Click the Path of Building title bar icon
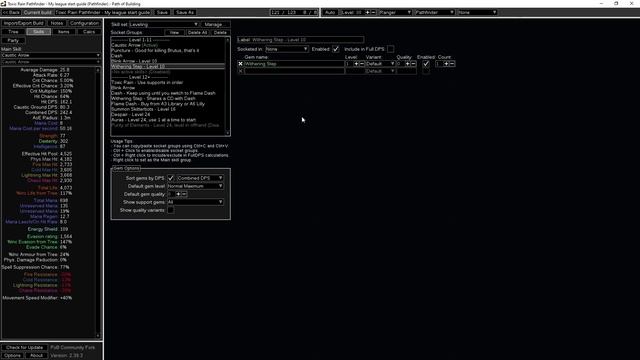This screenshot has width=640, height=360. point(3,4)
